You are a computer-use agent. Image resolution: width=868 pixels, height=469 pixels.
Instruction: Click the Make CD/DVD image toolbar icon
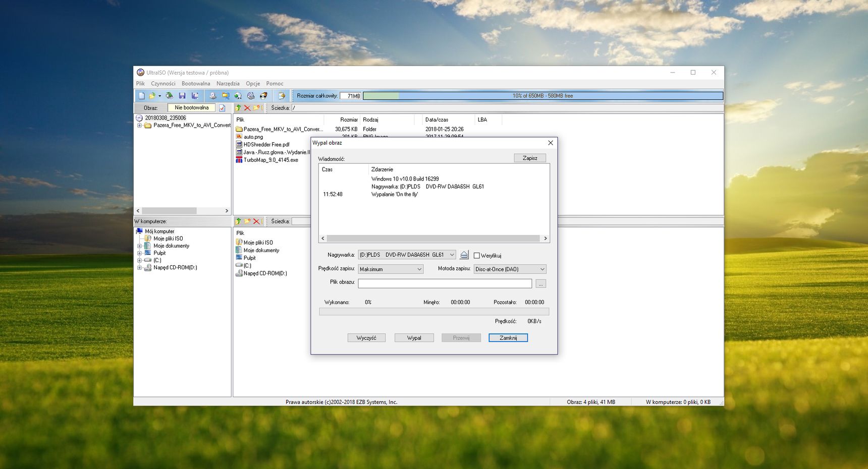[213, 96]
